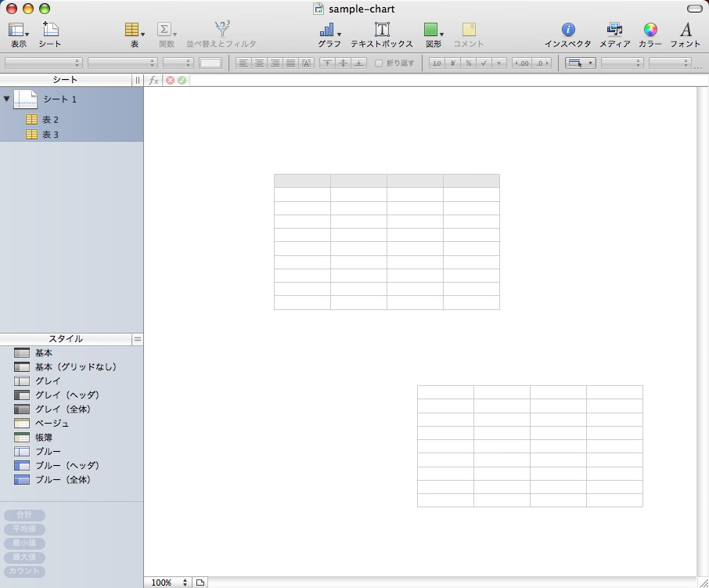Open more cell formats dropdown arrow
The height and width of the screenshot is (588, 709).
click(x=498, y=63)
